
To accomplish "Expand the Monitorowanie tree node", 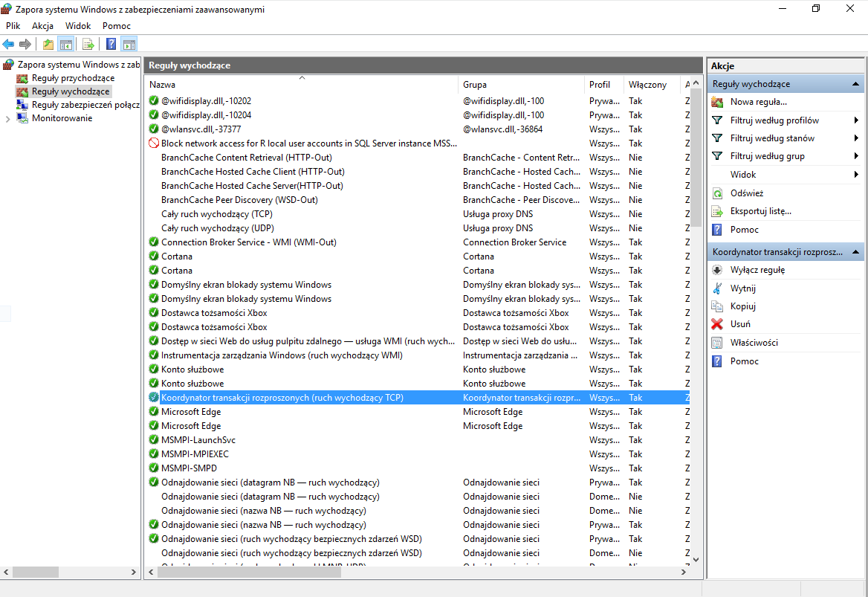I will 8,118.
